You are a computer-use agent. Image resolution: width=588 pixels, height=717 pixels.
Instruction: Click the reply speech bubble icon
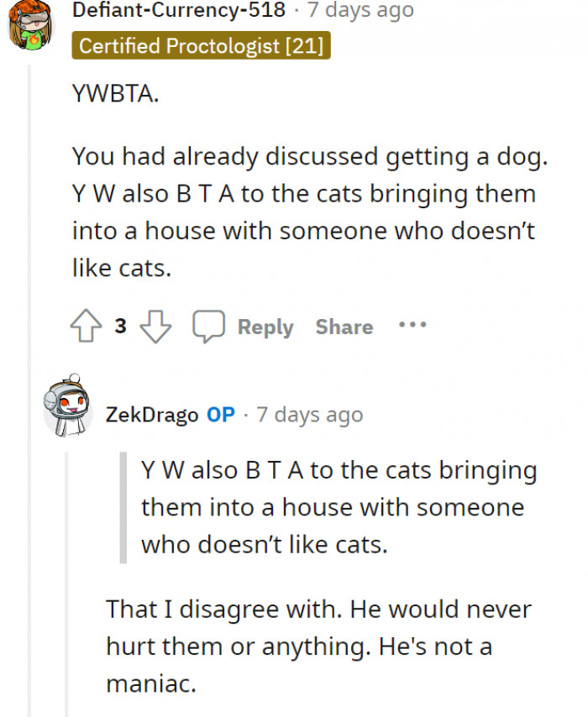[x=209, y=324]
